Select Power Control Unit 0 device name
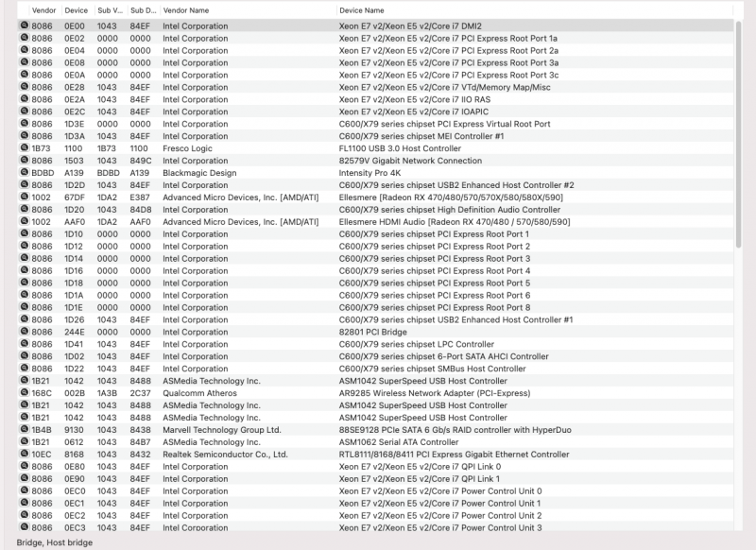This screenshot has height=550, width=756. [440, 491]
